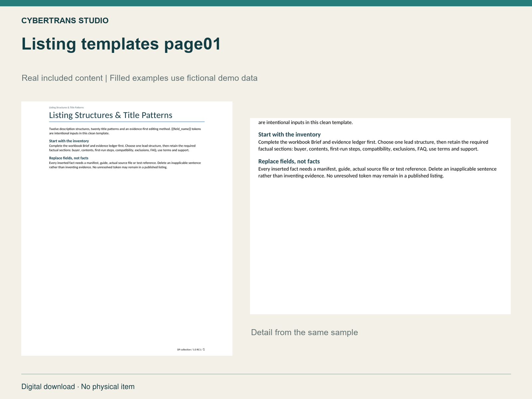Click 'Start with the inventory' heading in detail view

[289, 134]
